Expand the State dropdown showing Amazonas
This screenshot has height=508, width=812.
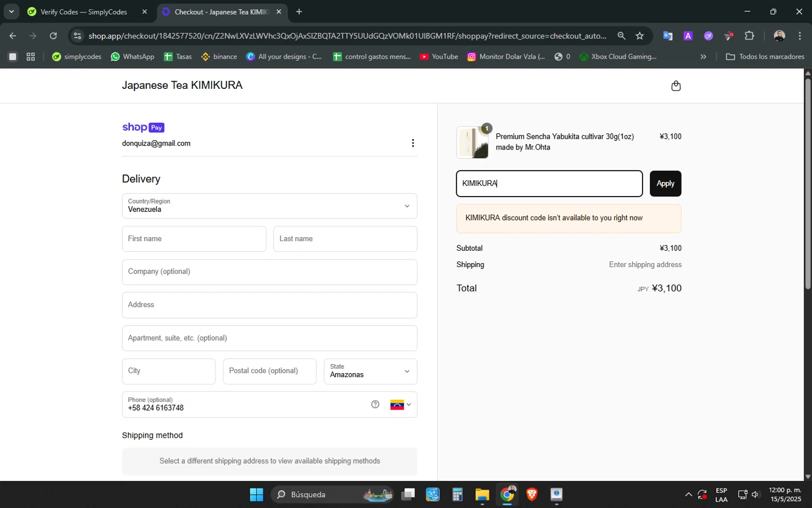[370, 372]
